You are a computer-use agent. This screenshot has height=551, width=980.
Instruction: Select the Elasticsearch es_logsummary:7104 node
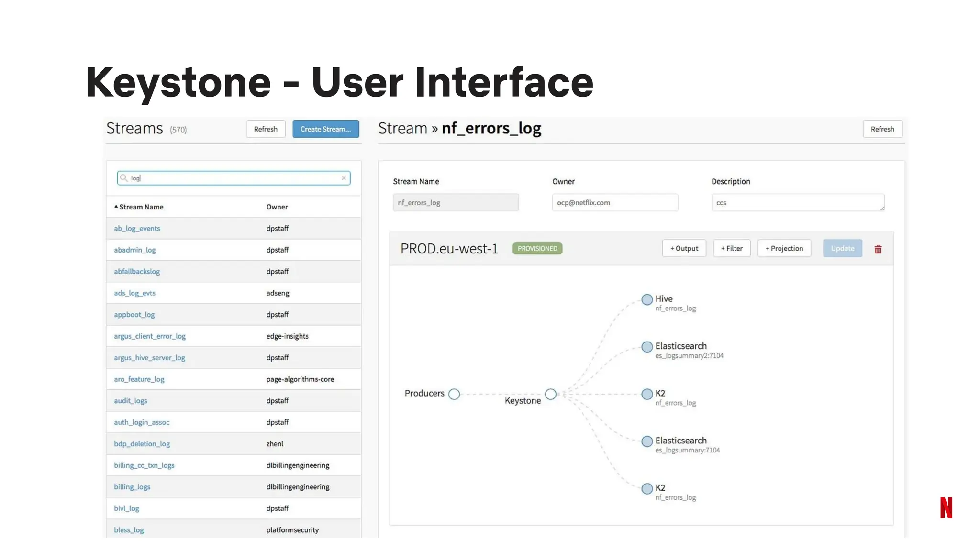coord(647,441)
